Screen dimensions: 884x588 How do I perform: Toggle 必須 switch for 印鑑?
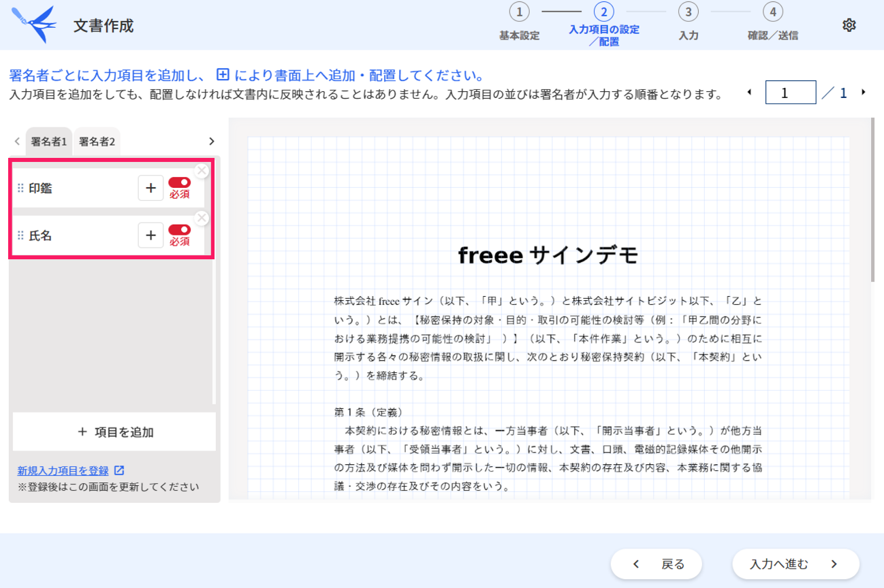(180, 182)
